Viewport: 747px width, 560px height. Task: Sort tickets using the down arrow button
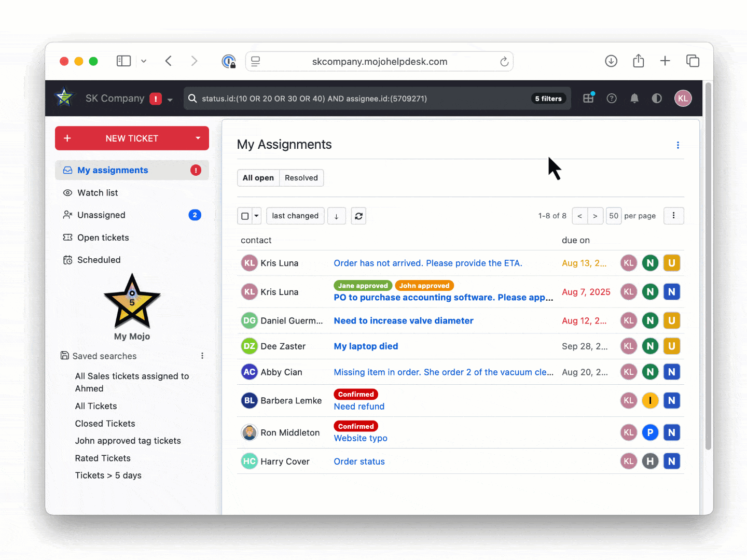(336, 216)
